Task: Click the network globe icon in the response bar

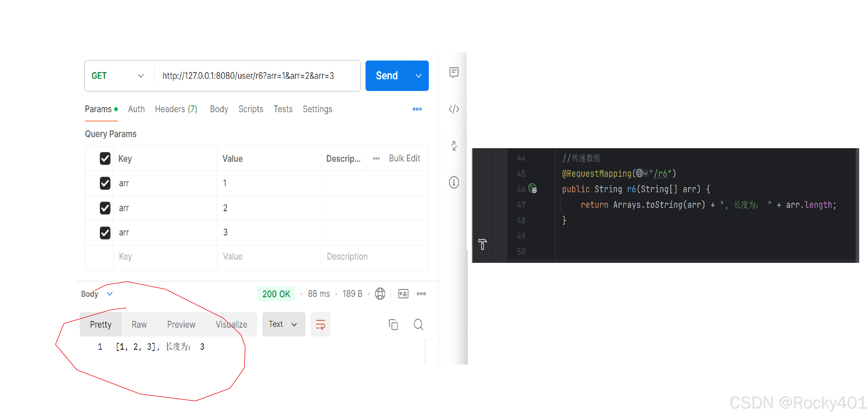Action: tap(380, 294)
